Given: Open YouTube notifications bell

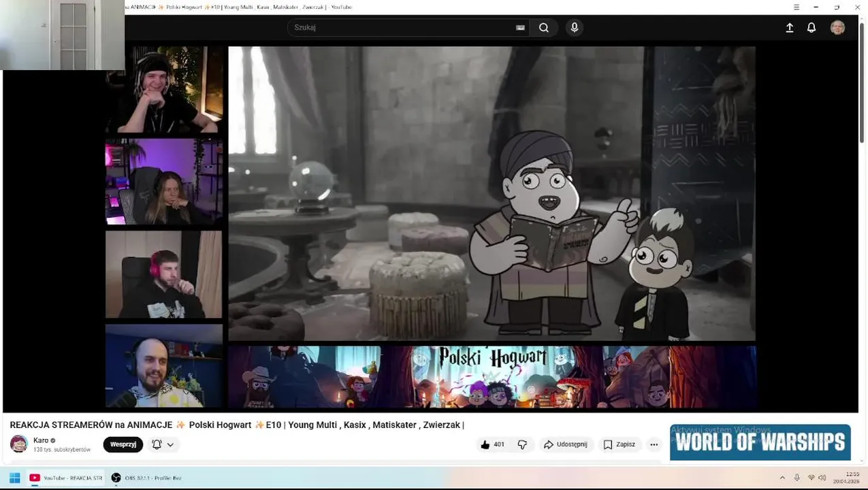Looking at the screenshot, I should (x=811, y=28).
